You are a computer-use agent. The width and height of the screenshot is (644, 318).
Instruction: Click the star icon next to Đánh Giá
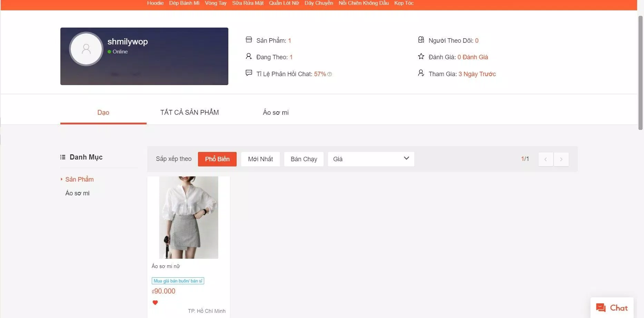coord(421,56)
